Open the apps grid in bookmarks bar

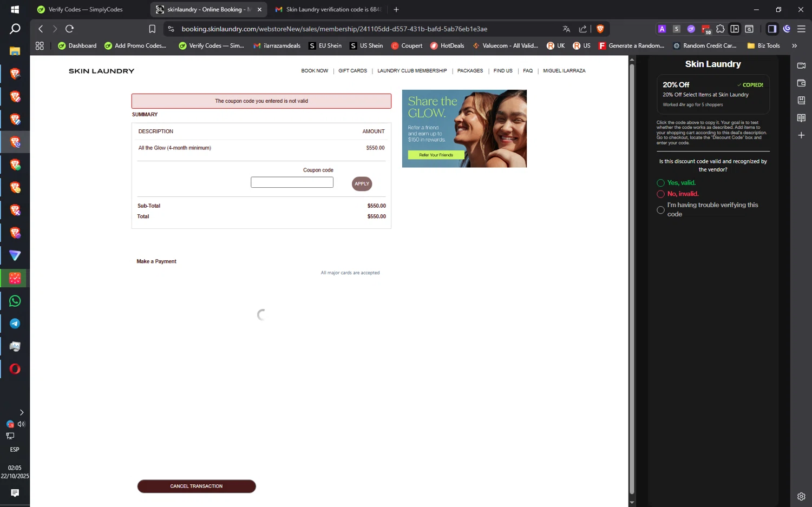point(40,46)
